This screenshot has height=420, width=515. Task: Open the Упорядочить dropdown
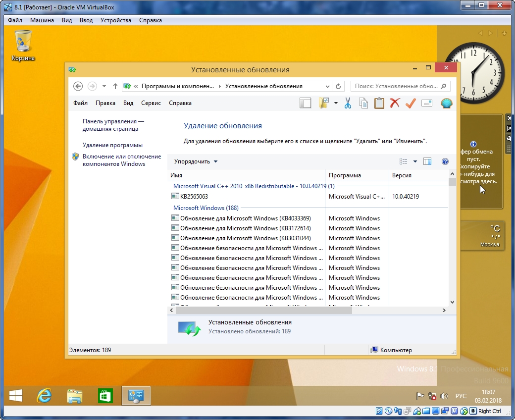pyautogui.click(x=196, y=161)
